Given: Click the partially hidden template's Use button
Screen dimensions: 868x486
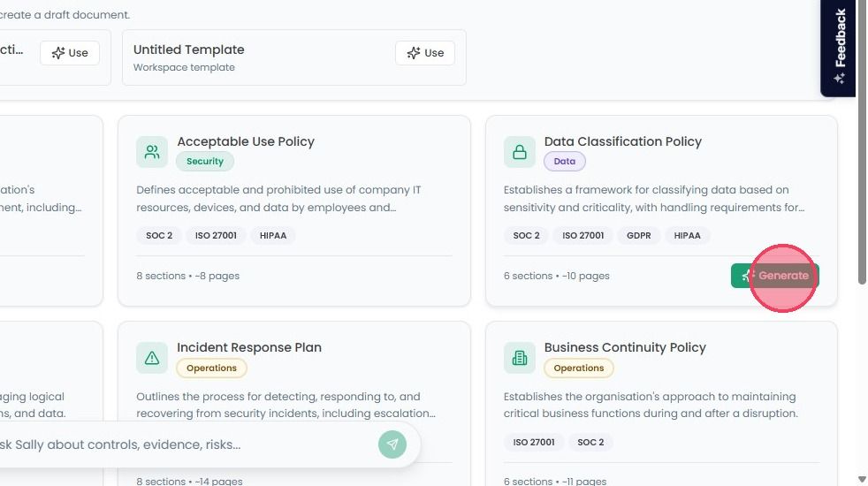Looking at the screenshot, I should pos(70,53).
